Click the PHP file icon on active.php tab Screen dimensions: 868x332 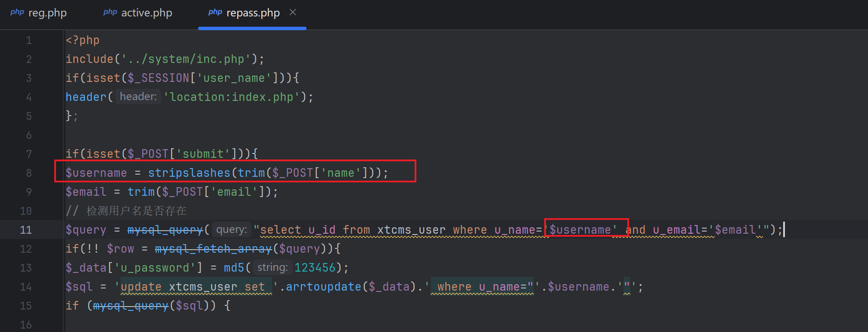click(110, 12)
